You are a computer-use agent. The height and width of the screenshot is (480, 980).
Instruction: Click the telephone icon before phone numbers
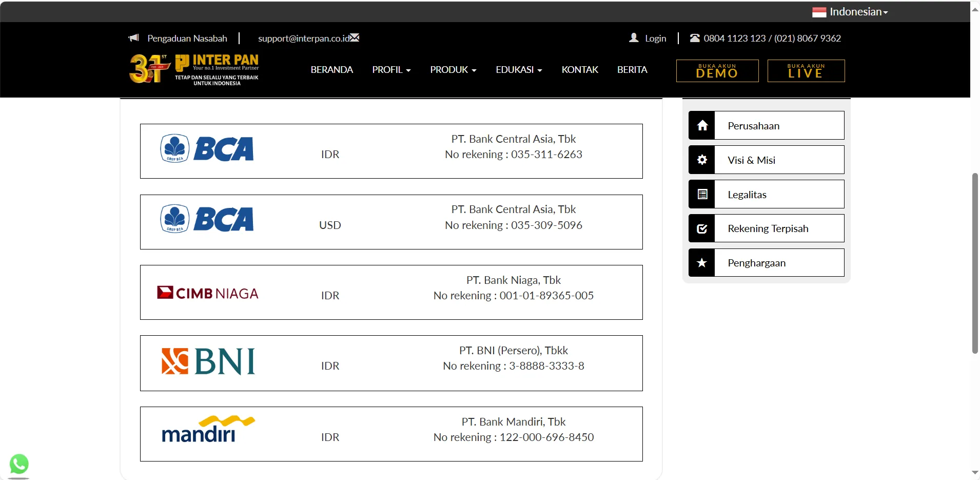tap(695, 38)
